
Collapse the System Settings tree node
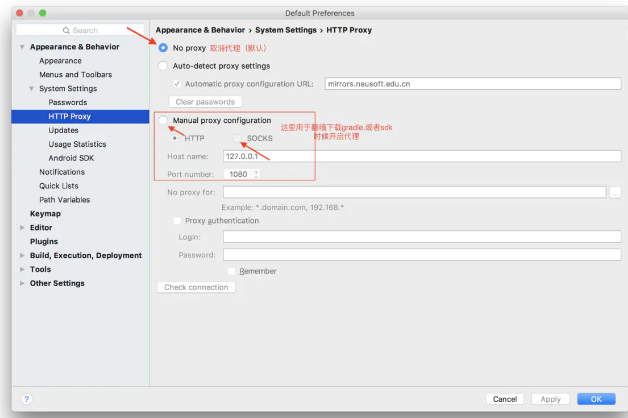point(31,88)
